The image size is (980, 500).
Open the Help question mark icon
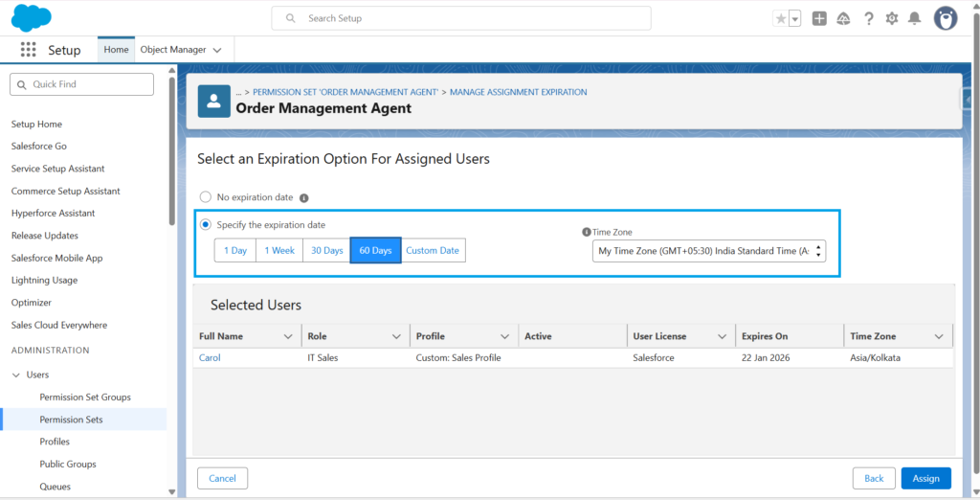pyautogui.click(x=869, y=18)
